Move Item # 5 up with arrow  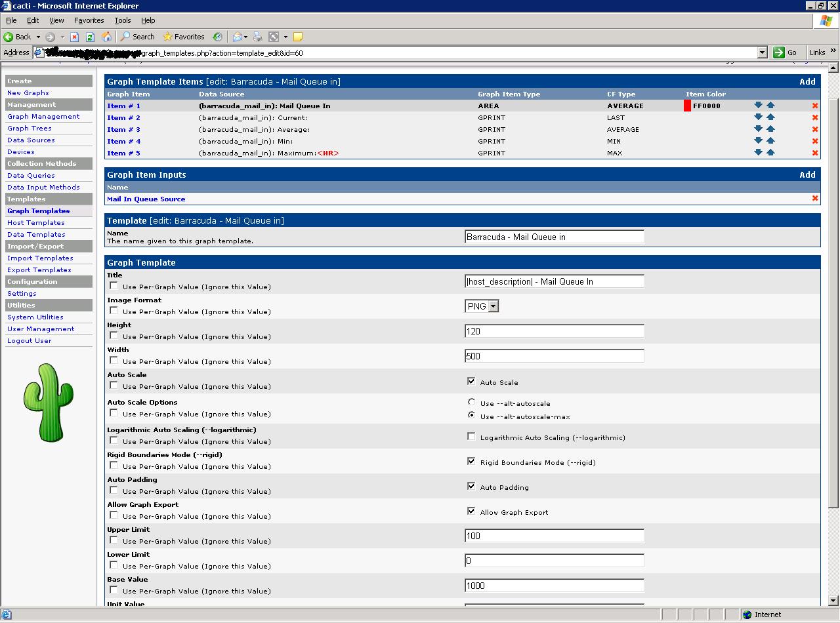coord(770,152)
